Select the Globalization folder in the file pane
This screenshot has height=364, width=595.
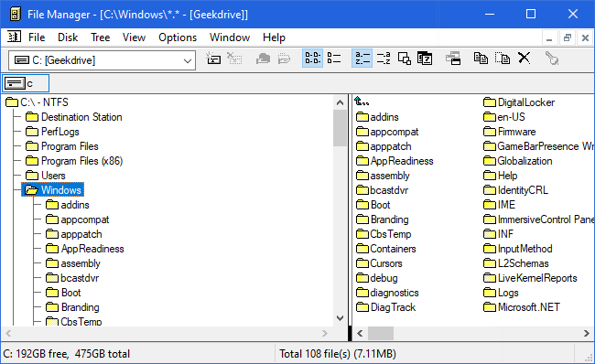[x=518, y=161]
